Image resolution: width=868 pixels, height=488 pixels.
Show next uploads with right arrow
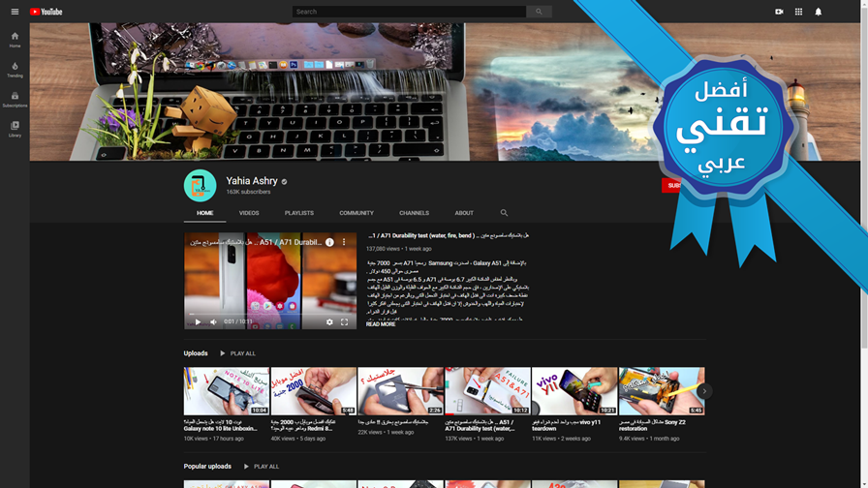point(704,391)
